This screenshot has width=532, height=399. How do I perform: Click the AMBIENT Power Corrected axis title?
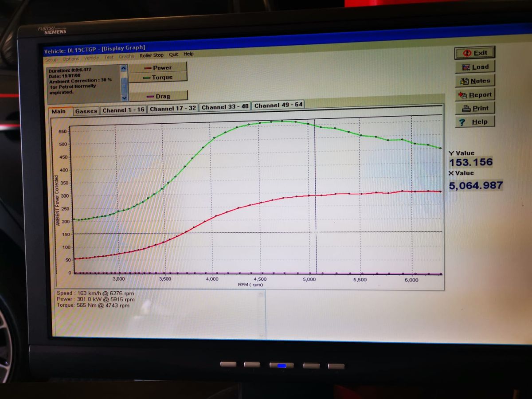(x=58, y=201)
